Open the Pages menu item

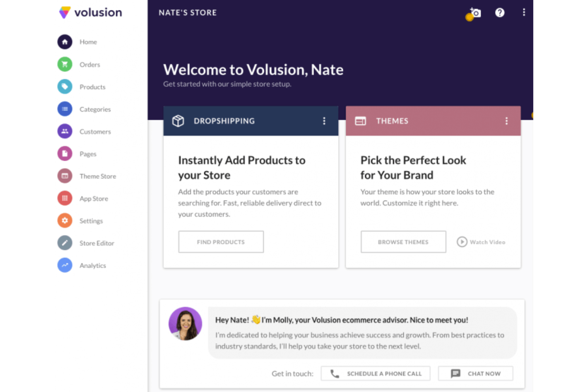pyautogui.click(x=88, y=154)
